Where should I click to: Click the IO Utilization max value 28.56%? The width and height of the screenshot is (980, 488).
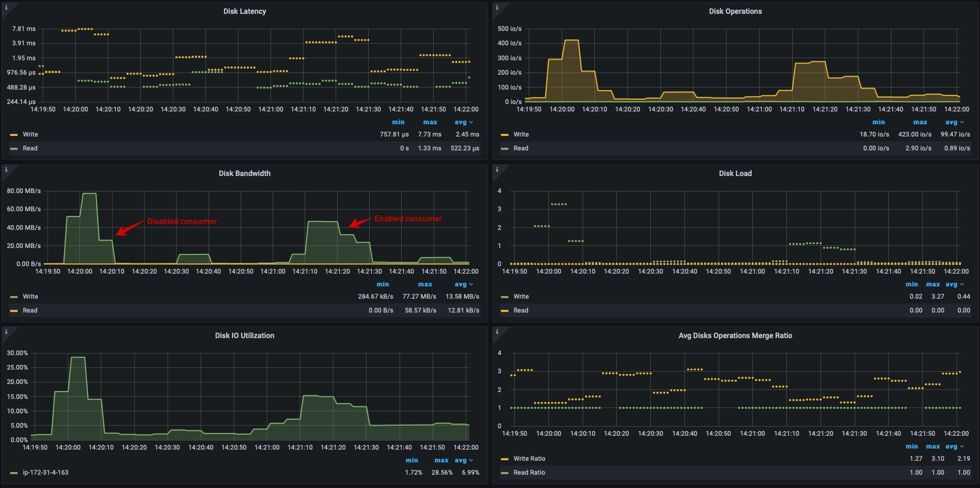point(442,473)
